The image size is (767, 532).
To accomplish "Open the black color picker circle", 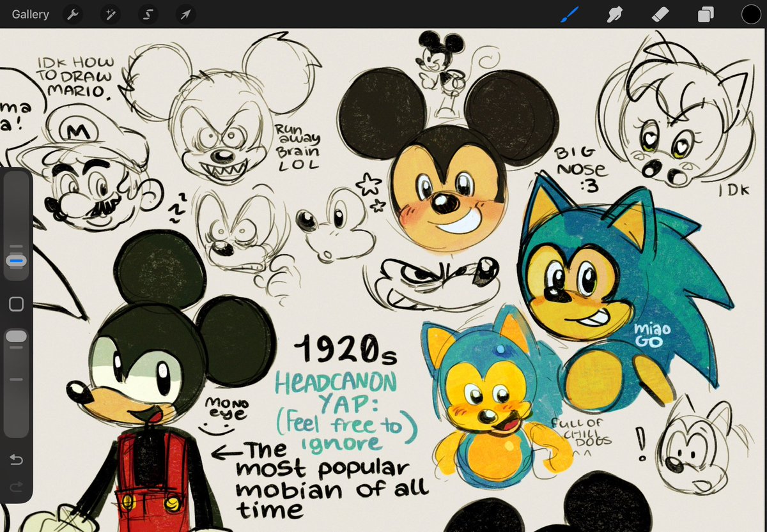I will (x=751, y=14).
